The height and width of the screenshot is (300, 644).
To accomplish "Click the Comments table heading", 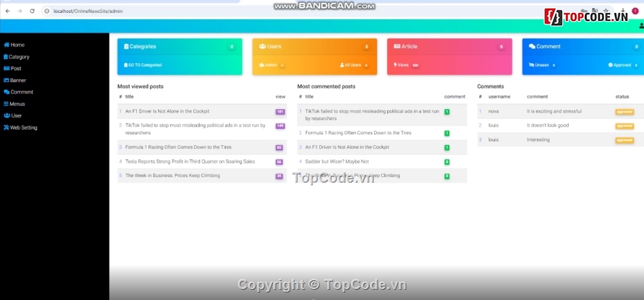I will (490, 86).
